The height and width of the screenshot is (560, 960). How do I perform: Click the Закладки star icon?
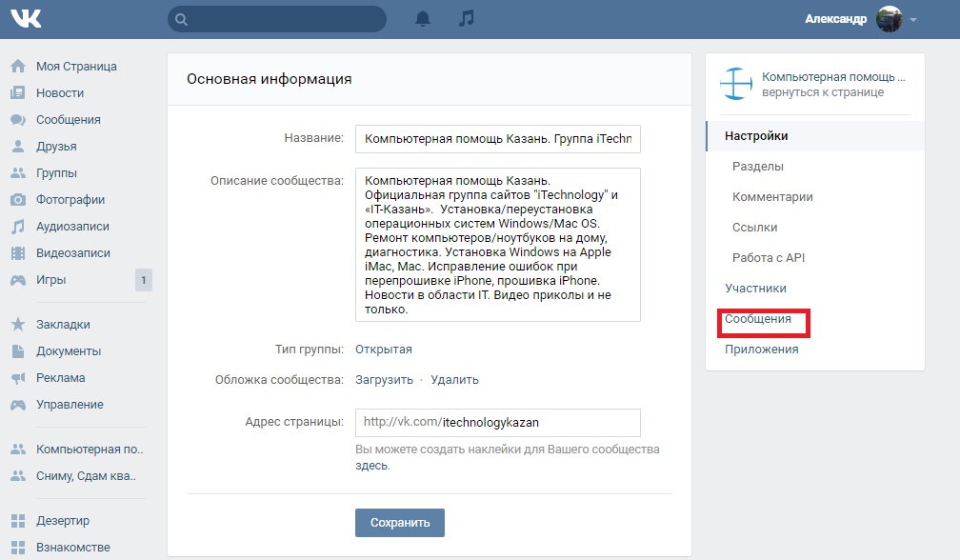coord(17,325)
